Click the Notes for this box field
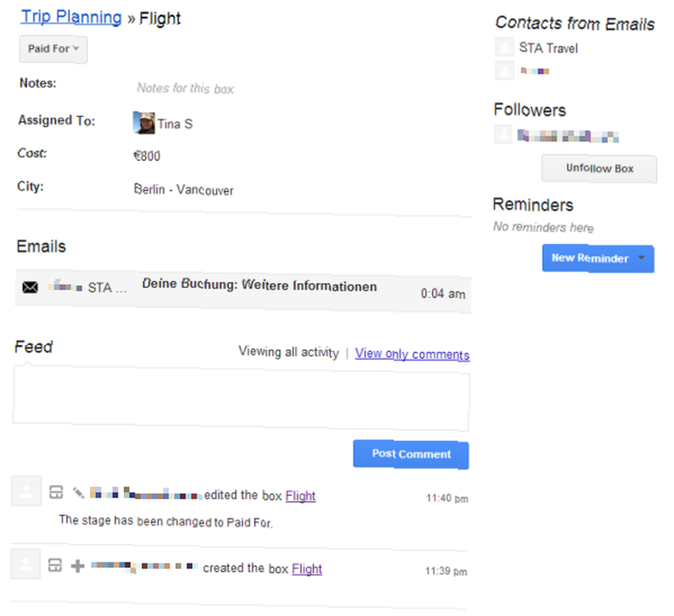This screenshot has width=674, height=616. [185, 88]
